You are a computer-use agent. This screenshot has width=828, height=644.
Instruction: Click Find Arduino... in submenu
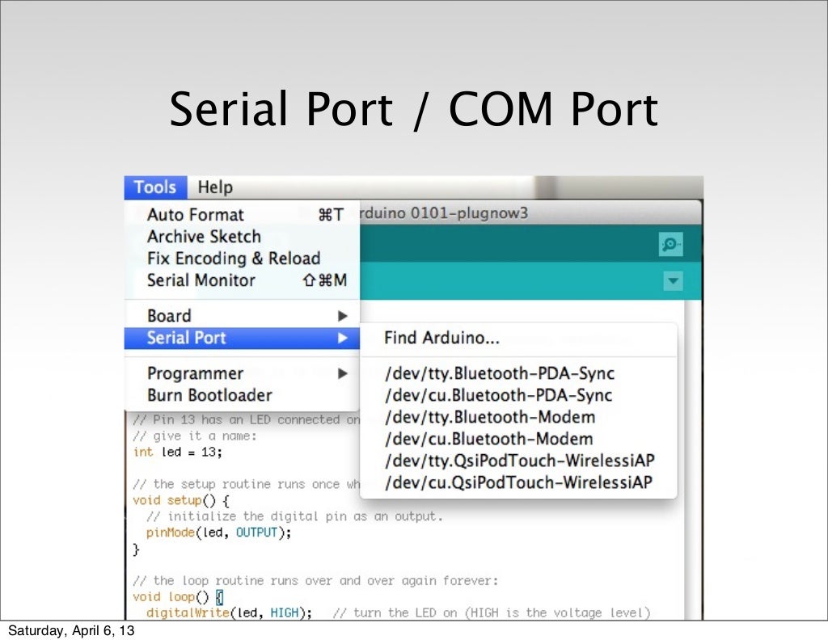tap(518, 338)
